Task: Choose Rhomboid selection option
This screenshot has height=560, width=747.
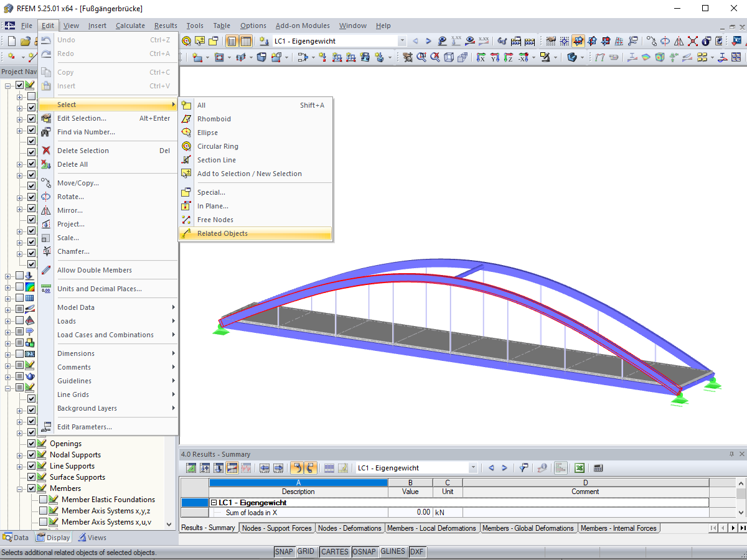Action: point(255,119)
